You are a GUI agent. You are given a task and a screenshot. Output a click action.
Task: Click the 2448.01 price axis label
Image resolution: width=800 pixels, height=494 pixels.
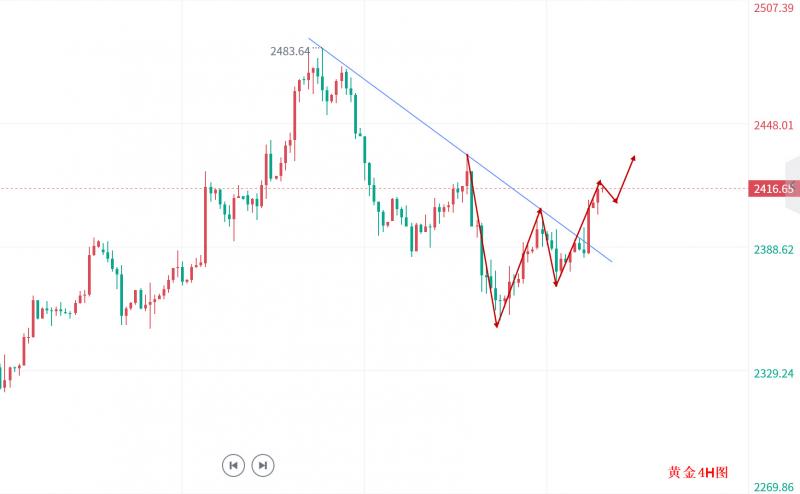(773, 126)
